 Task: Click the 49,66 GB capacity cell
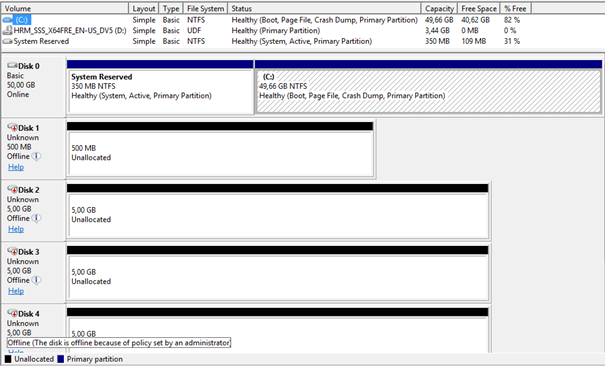[439, 20]
